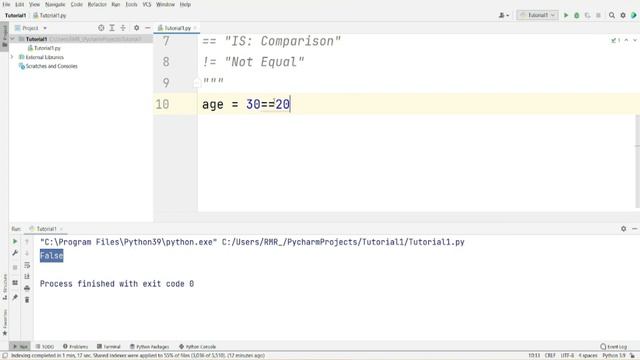Start debugging with the bug icon
Image resolution: width=640 pixels, height=360 pixels.
click(x=577, y=15)
